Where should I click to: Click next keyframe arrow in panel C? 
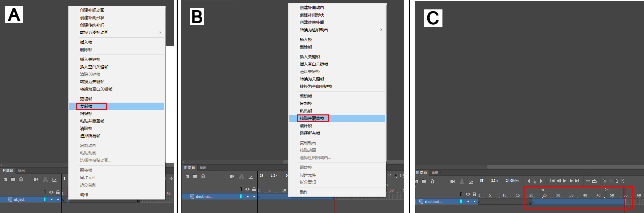(x=541, y=181)
